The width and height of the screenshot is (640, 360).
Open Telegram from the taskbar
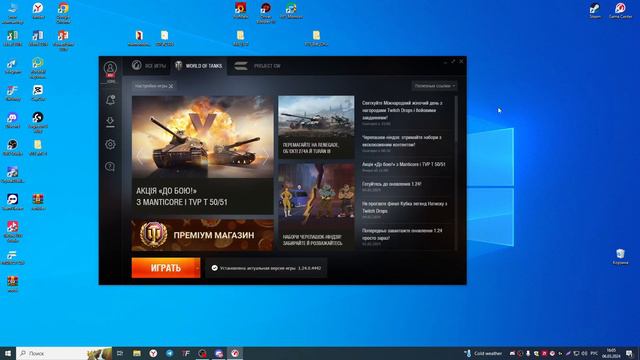tap(169, 353)
